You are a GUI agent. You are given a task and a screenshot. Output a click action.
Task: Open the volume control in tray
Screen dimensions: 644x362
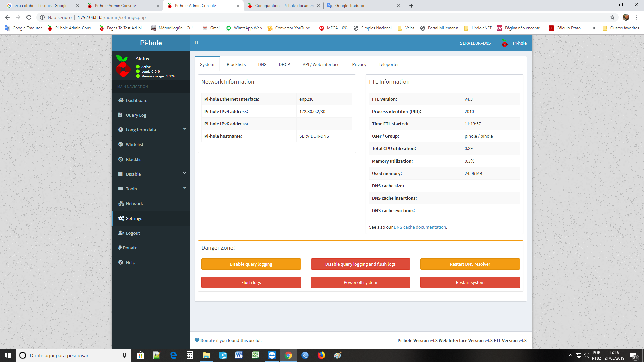[586, 355]
